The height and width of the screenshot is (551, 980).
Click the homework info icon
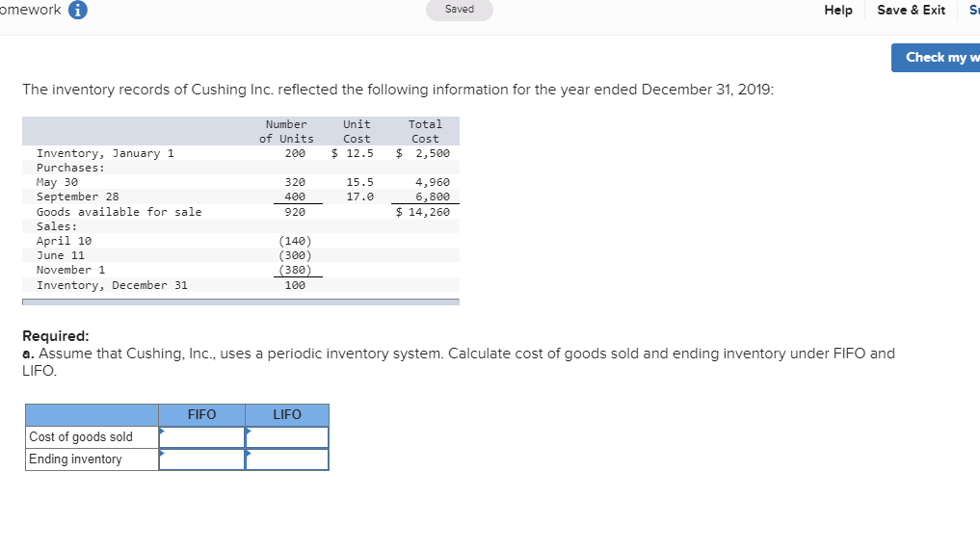coord(77,10)
